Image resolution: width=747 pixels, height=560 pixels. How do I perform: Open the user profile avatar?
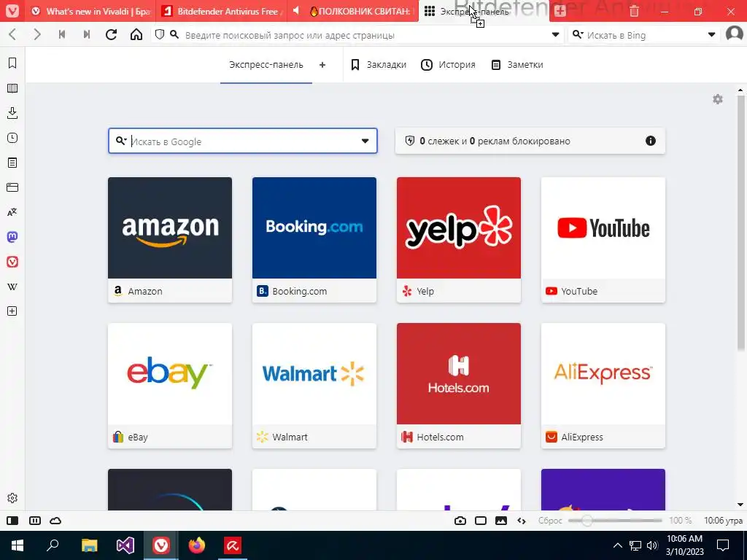click(x=734, y=34)
